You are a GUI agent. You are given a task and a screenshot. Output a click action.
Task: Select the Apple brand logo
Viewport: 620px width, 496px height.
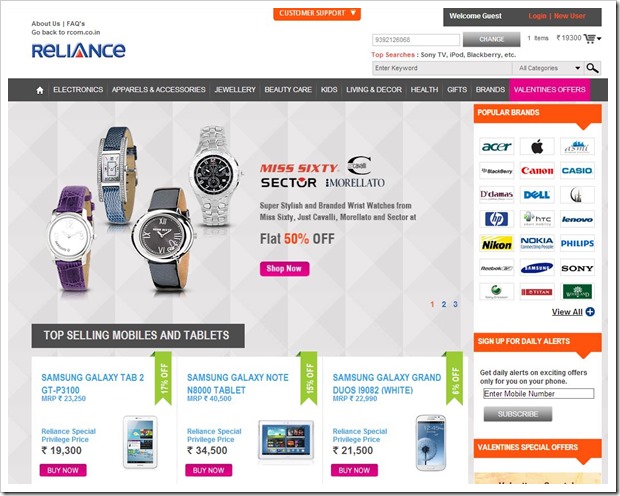[537, 147]
